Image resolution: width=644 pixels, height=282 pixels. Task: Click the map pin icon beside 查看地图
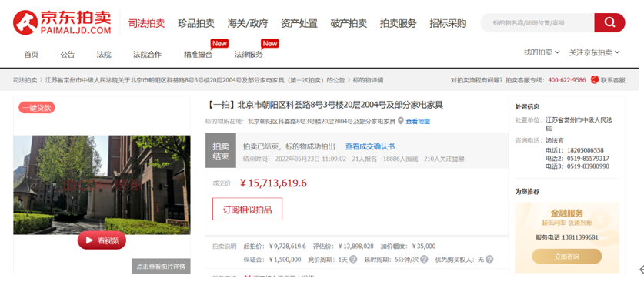click(400, 121)
